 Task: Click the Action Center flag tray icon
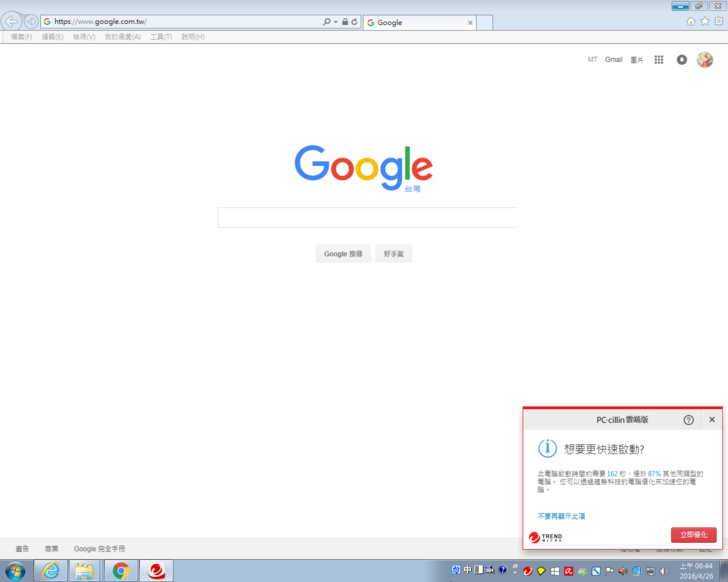point(610,571)
